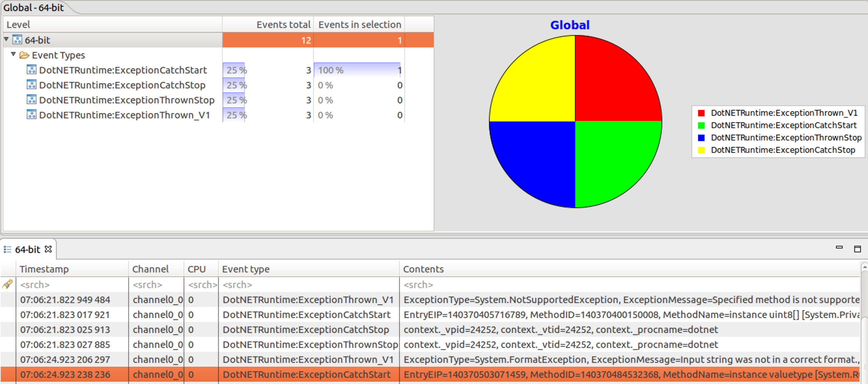Click the ExceptionThrownStop event type icon
This screenshot has height=384, width=868.
coord(31,100)
